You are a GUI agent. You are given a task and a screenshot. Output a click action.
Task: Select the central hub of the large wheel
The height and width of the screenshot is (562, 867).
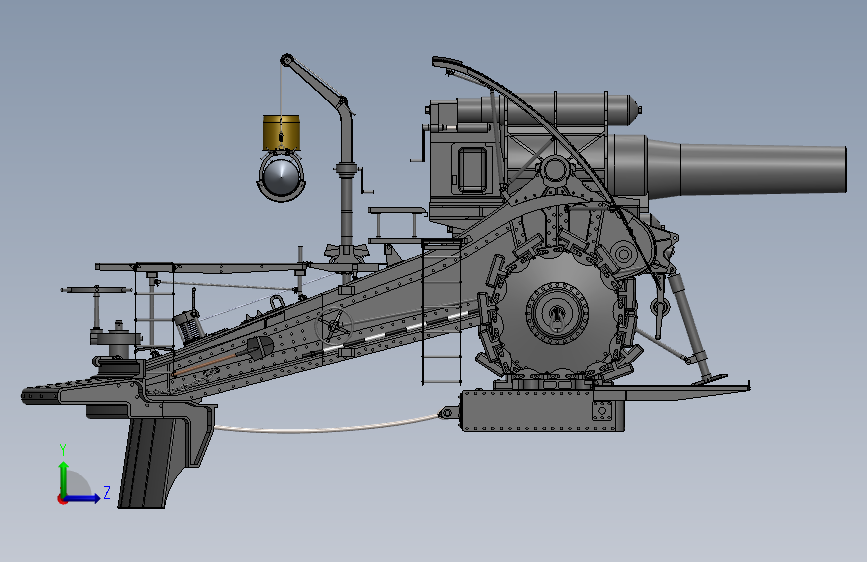pyautogui.click(x=557, y=313)
